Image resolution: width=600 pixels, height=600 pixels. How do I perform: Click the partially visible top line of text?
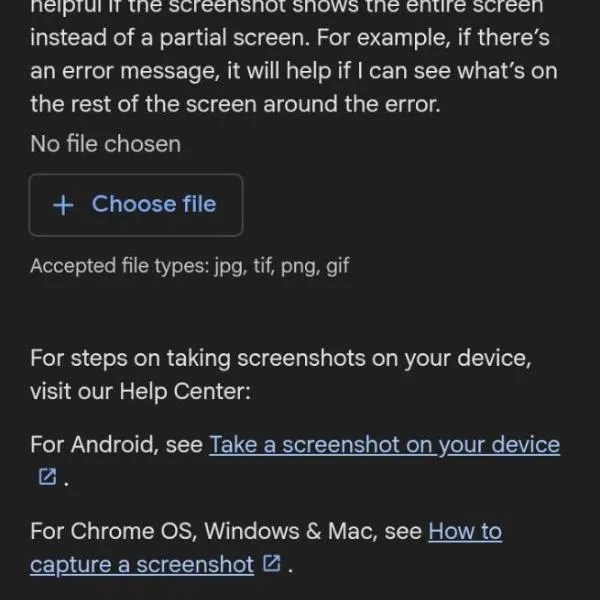tap(286, 9)
